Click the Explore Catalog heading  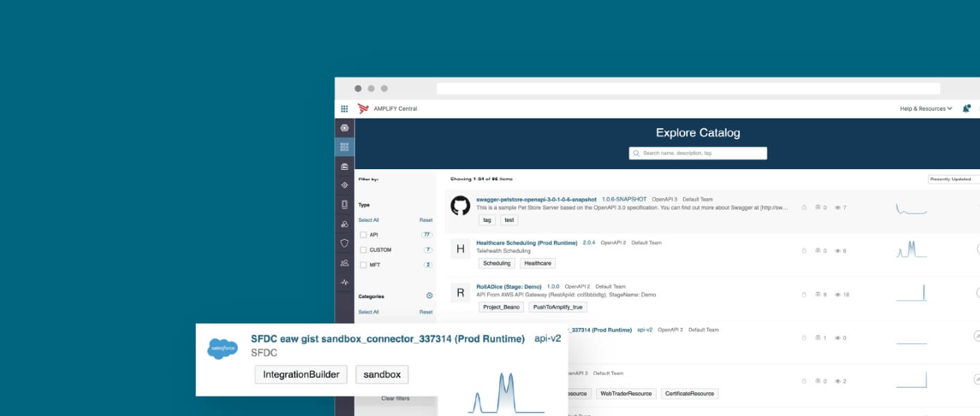click(698, 132)
